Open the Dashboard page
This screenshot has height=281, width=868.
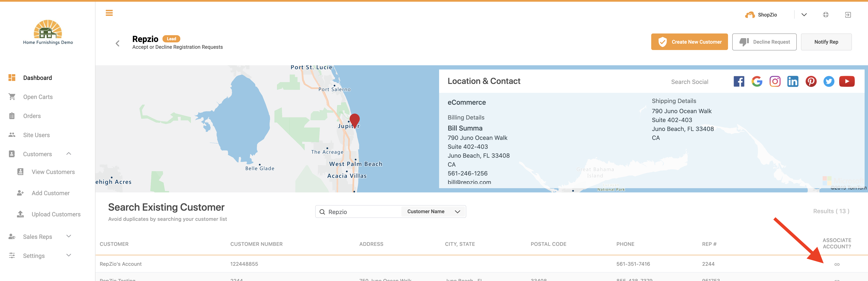pos(37,78)
